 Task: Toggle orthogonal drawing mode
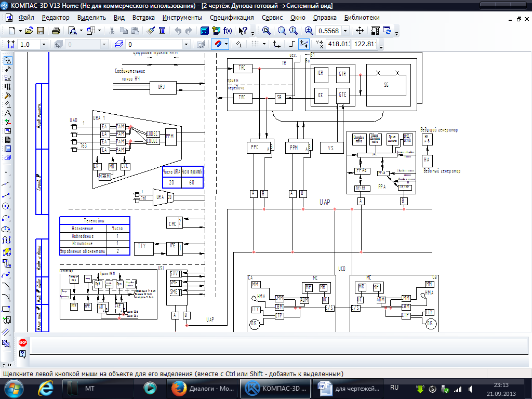pyautogui.click(x=292, y=44)
